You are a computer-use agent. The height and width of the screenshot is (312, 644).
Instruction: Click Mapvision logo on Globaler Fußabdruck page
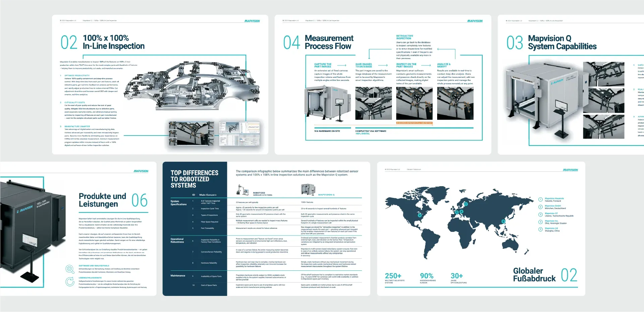coord(570,170)
